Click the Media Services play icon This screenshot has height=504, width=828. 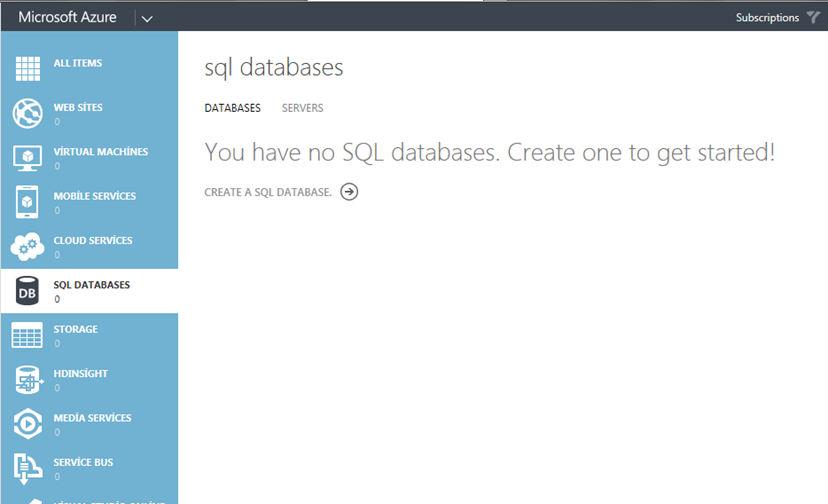[27, 424]
